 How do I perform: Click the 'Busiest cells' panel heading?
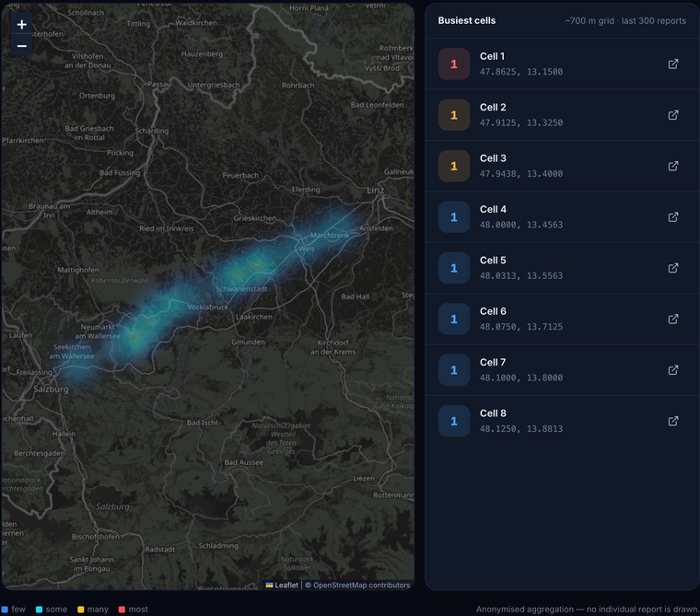[467, 20]
